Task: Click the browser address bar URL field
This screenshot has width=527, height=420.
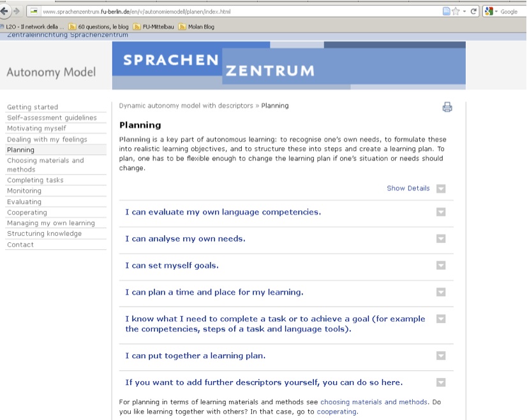Action: pos(236,11)
